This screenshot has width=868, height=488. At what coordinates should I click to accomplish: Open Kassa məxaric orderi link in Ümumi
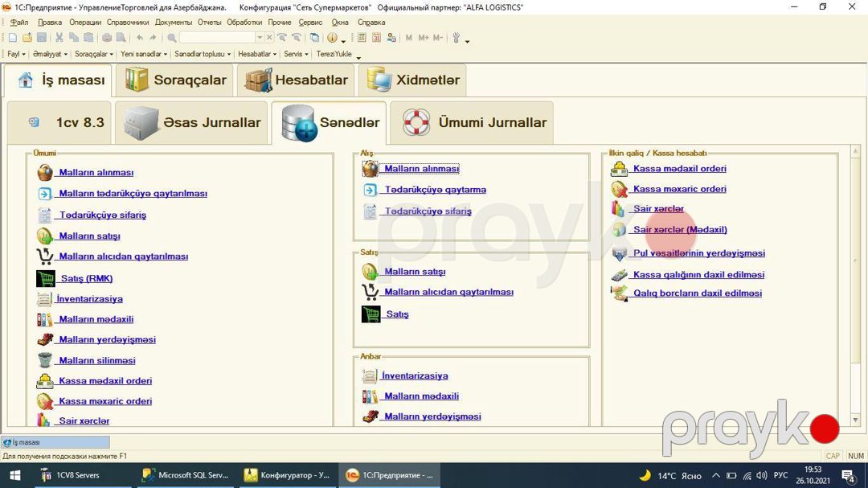coord(105,401)
